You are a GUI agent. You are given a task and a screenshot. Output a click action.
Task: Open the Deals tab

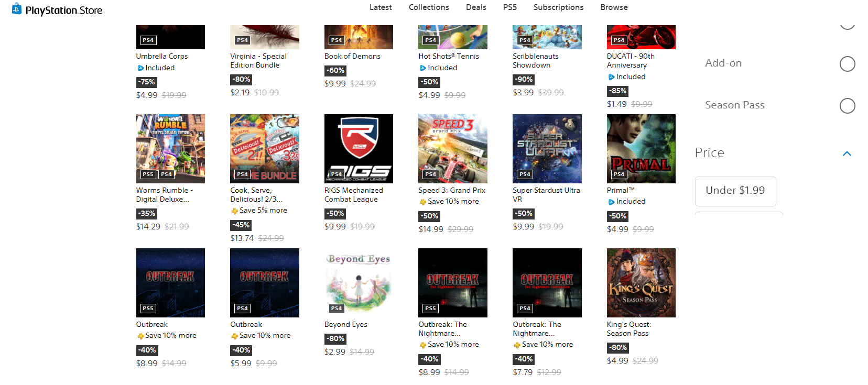[x=476, y=7]
